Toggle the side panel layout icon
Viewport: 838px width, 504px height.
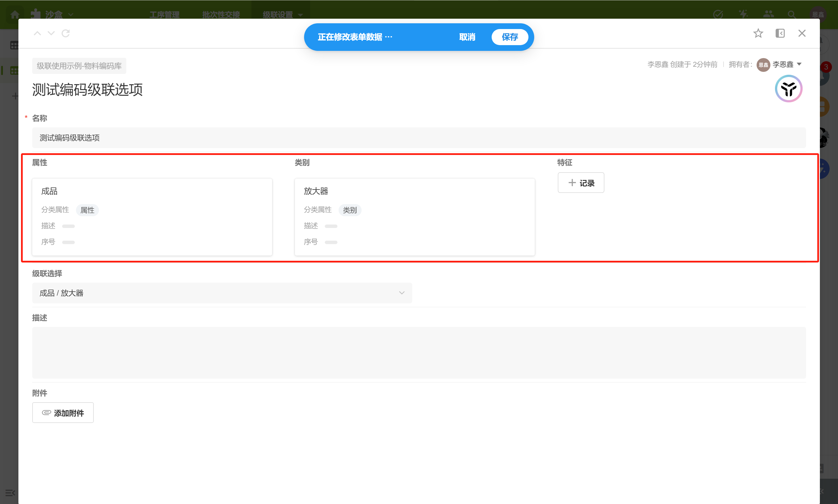coord(780,33)
